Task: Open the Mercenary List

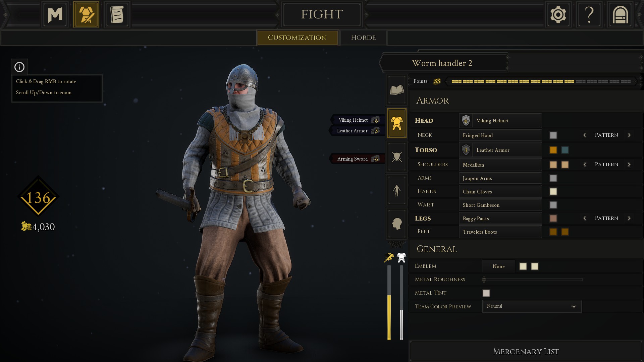Action: (526, 352)
